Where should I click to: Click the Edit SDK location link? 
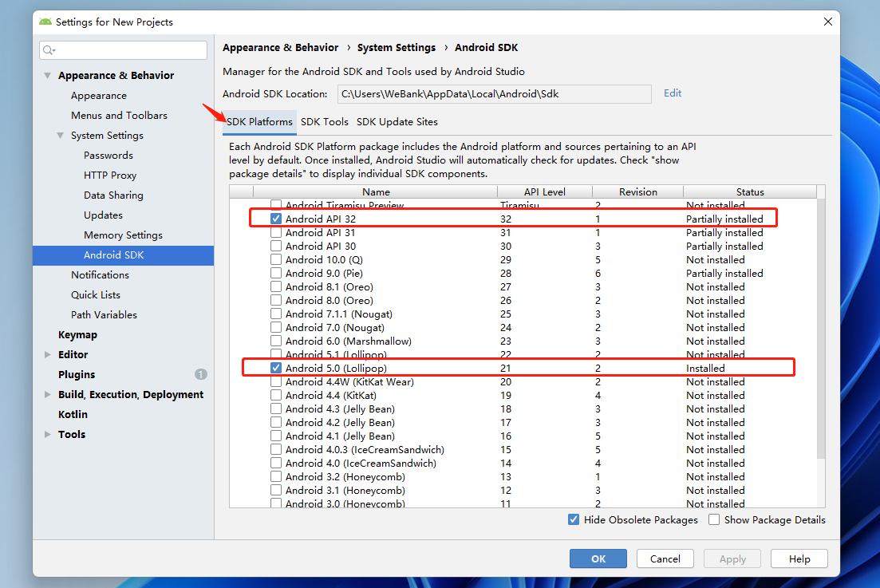click(x=673, y=93)
